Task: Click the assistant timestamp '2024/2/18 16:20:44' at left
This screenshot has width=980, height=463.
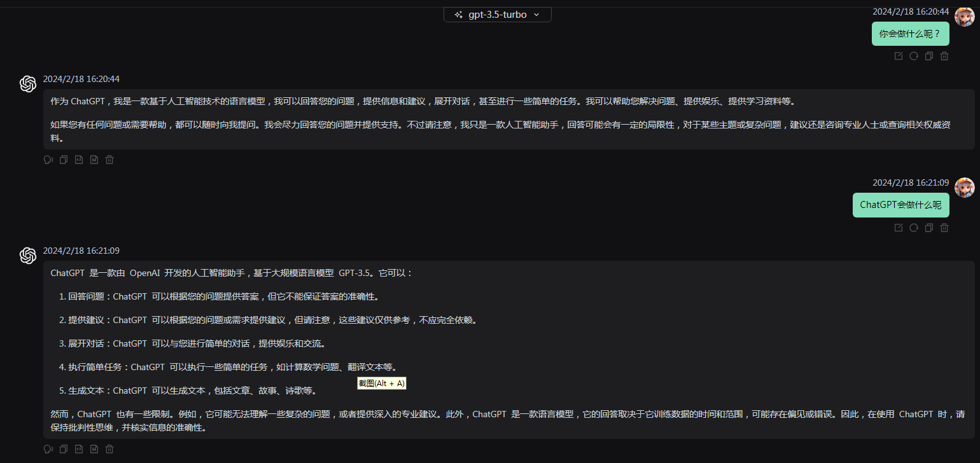Action: [x=81, y=79]
